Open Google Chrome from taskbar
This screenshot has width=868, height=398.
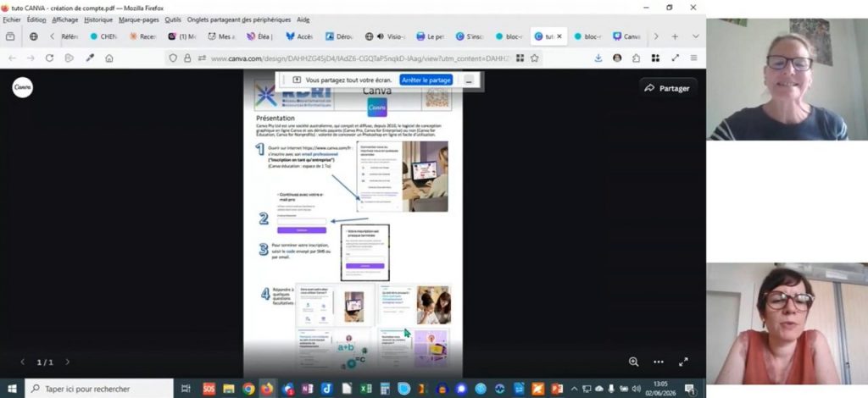pyautogui.click(x=248, y=389)
